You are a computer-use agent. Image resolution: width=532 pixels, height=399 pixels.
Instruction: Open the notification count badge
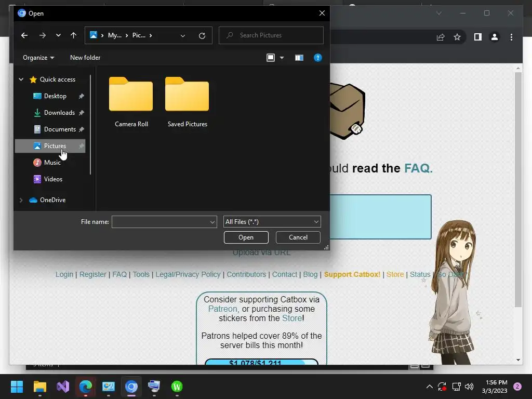click(x=517, y=387)
